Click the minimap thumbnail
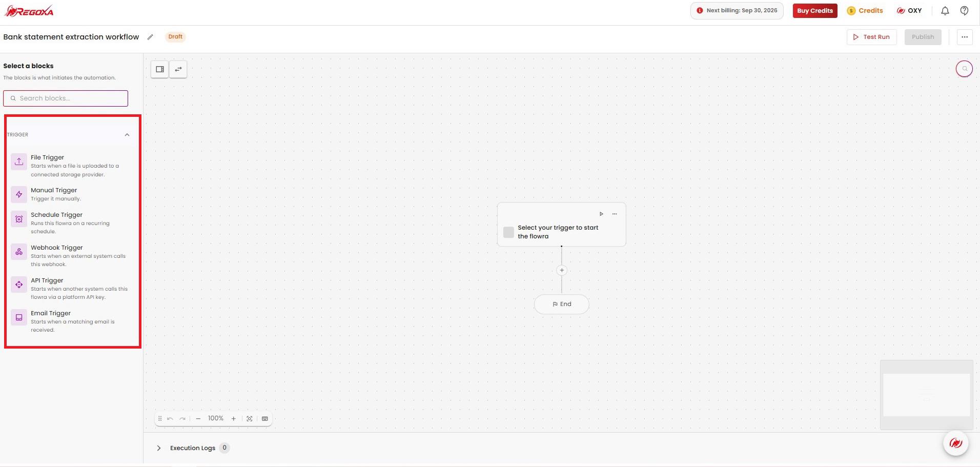The height and width of the screenshot is (467, 980). click(926, 395)
